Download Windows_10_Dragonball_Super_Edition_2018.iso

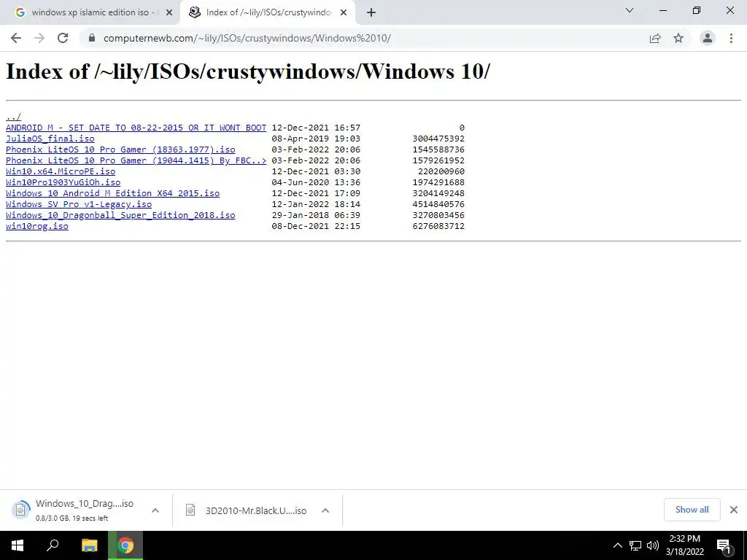click(120, 215)
